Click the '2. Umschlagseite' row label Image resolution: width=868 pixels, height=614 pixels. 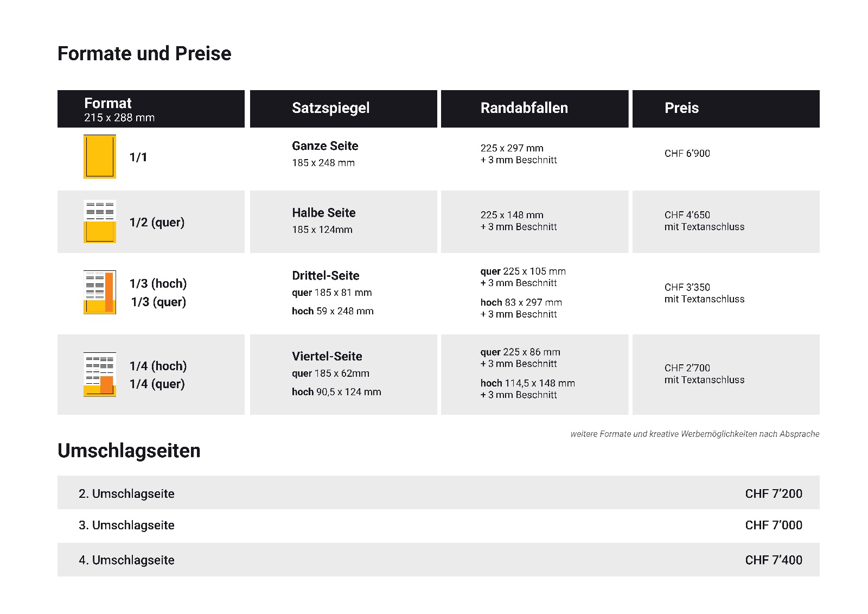point(126,493)
